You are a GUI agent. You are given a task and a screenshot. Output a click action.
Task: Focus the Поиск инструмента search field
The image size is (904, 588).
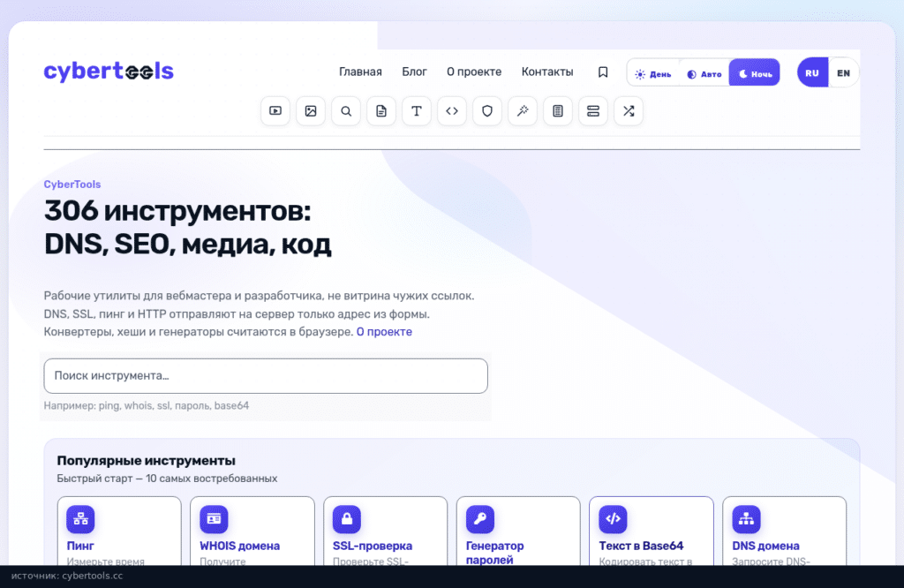pos(266,376)
